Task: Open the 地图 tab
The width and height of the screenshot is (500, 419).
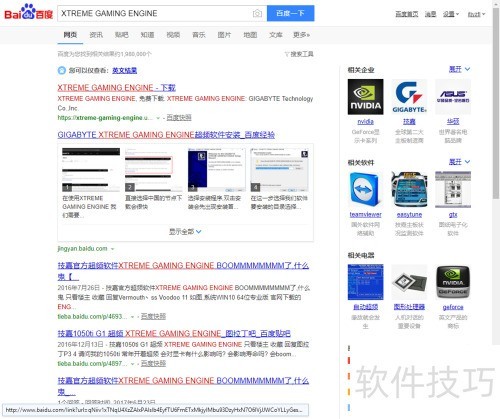Action: pos(250,35)
